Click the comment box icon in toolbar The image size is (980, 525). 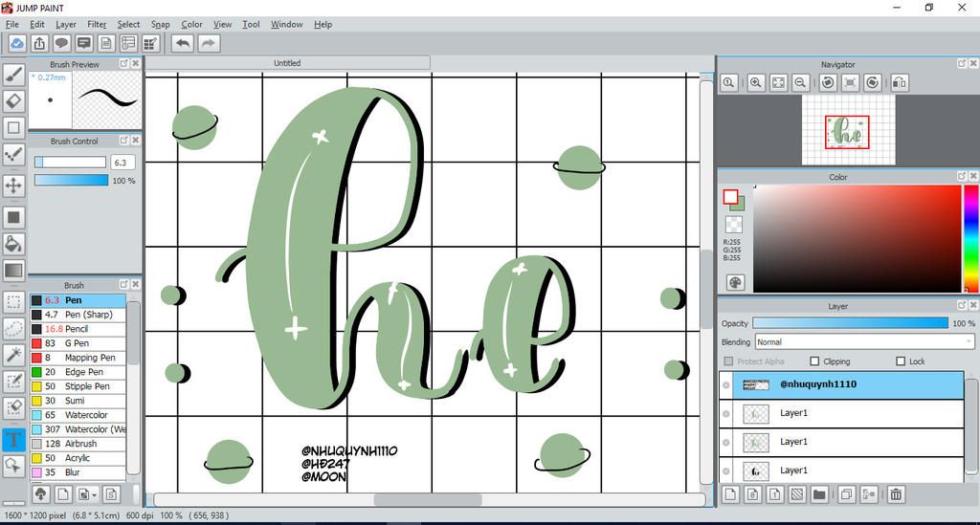pos(84,43)
